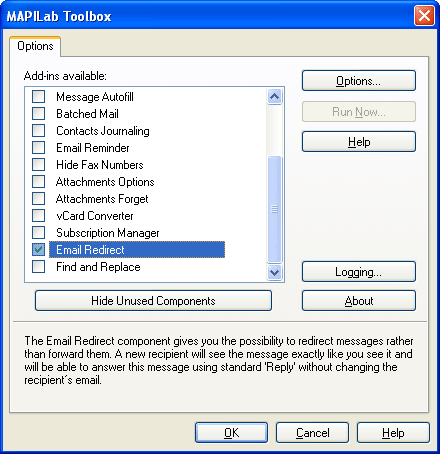The width and height of the screenshot is (440, 454).
Task: Enable the Message Autofill checkbox
Action: pyautogui.click(x=38, y=97)
